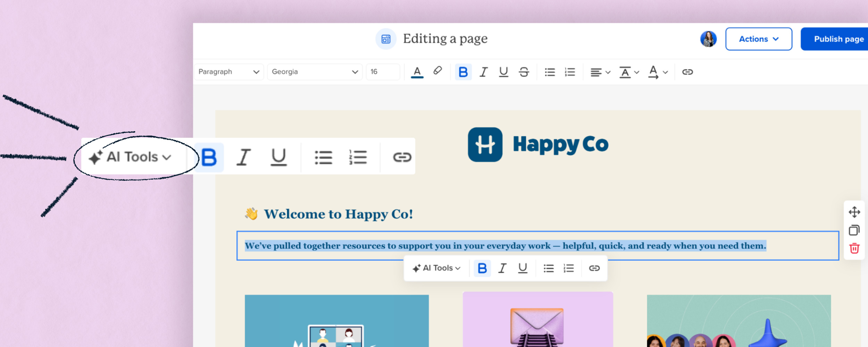Toggle Bold in the small floating toolbar
This screenshot has height=347, width=868.
pos(482,268)
